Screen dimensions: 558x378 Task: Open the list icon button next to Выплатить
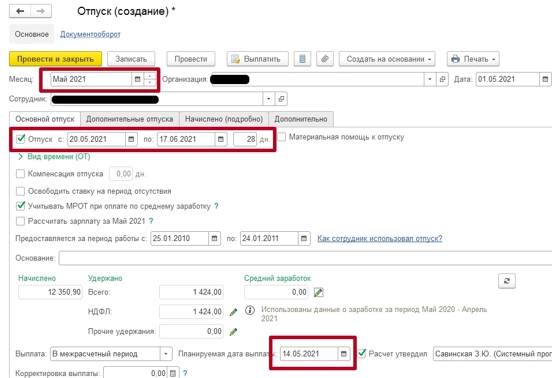point(302,59)
